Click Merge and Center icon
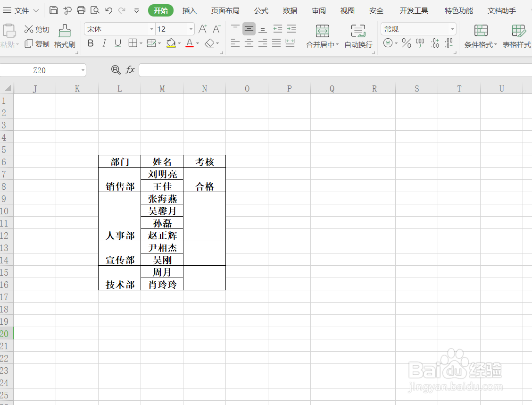 coord(322,31)
